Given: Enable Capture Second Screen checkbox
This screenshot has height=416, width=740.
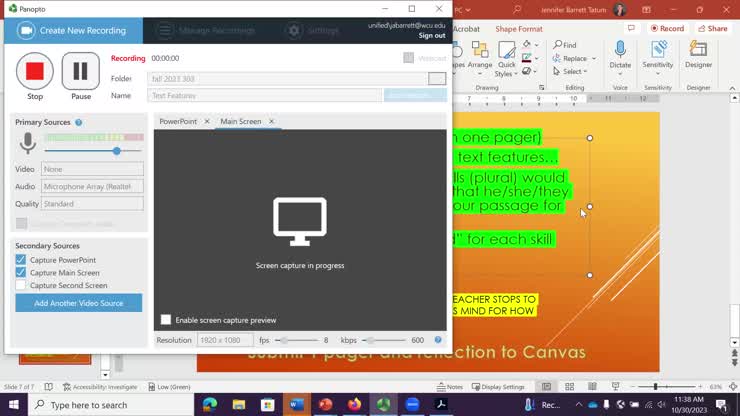Looking at the screenshot, I should [x=21, y=285].
